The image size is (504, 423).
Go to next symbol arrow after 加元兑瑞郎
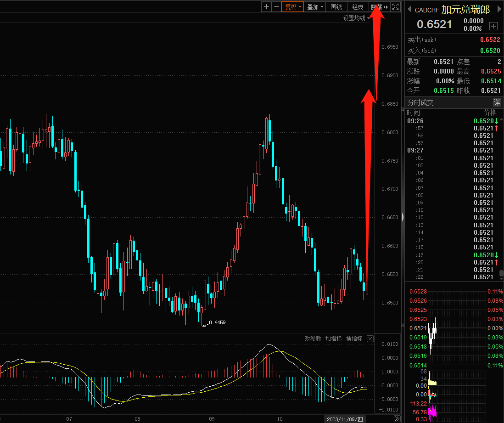click(499, 9)
